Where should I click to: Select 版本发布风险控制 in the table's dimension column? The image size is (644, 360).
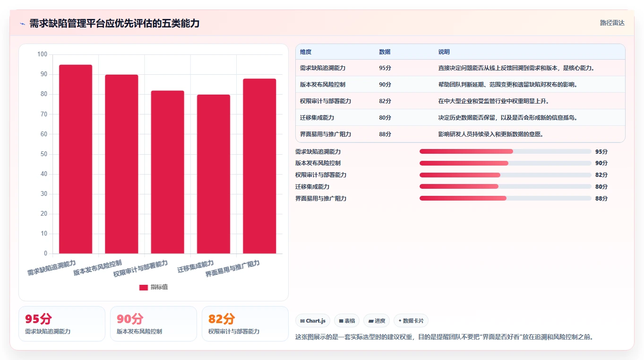(x=323, y=85)
